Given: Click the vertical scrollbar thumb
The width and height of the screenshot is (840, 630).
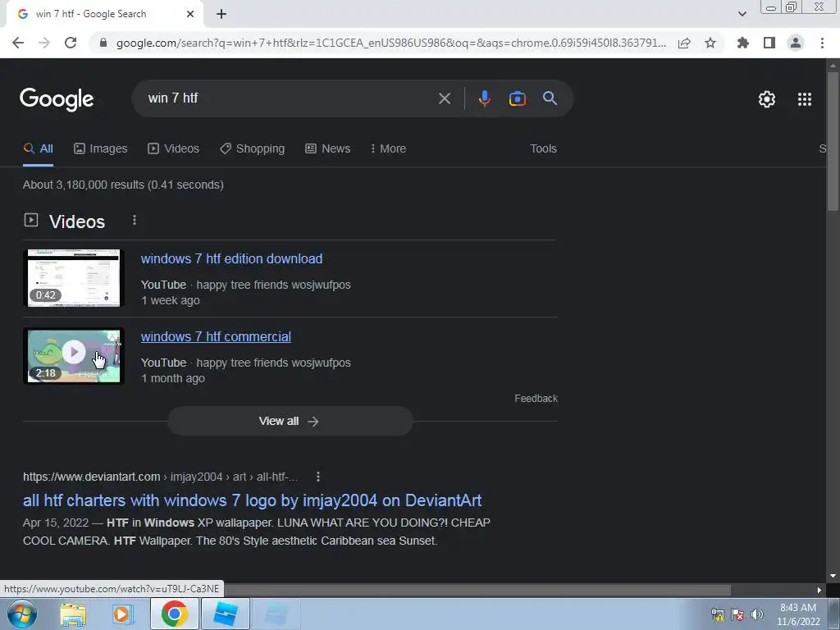Looking at the screenshot, I should pyautogui.click(x=833, y=142).
